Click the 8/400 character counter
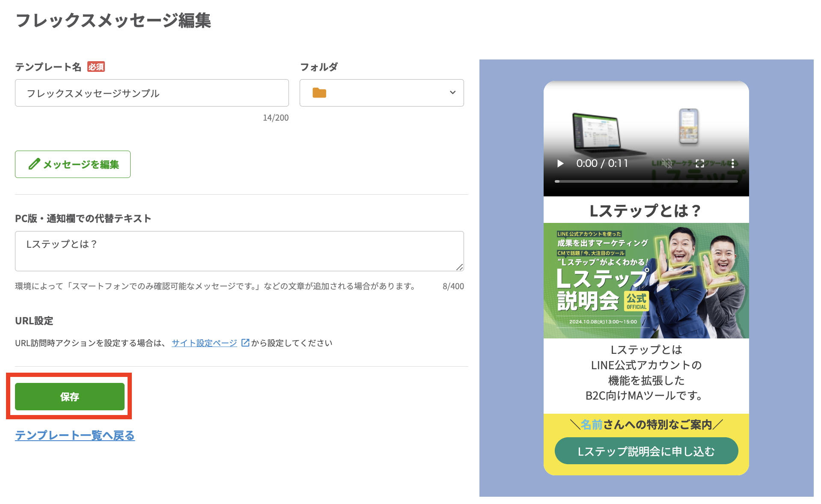The height and width of the screenshot is (504, 821). [453, 286]
